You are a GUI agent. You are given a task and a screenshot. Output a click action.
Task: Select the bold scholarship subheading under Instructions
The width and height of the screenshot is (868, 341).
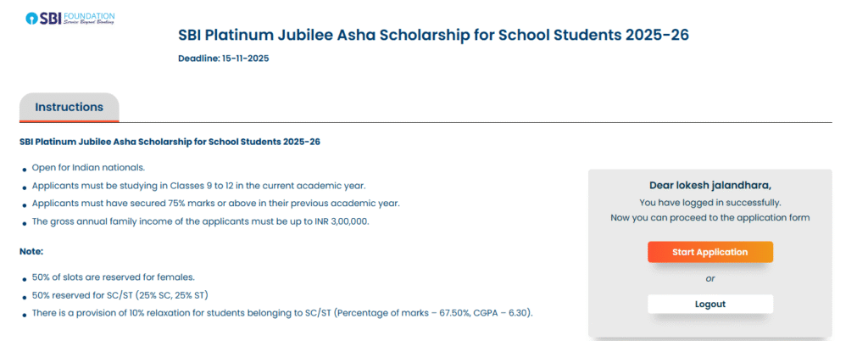[x=170, y=141]
